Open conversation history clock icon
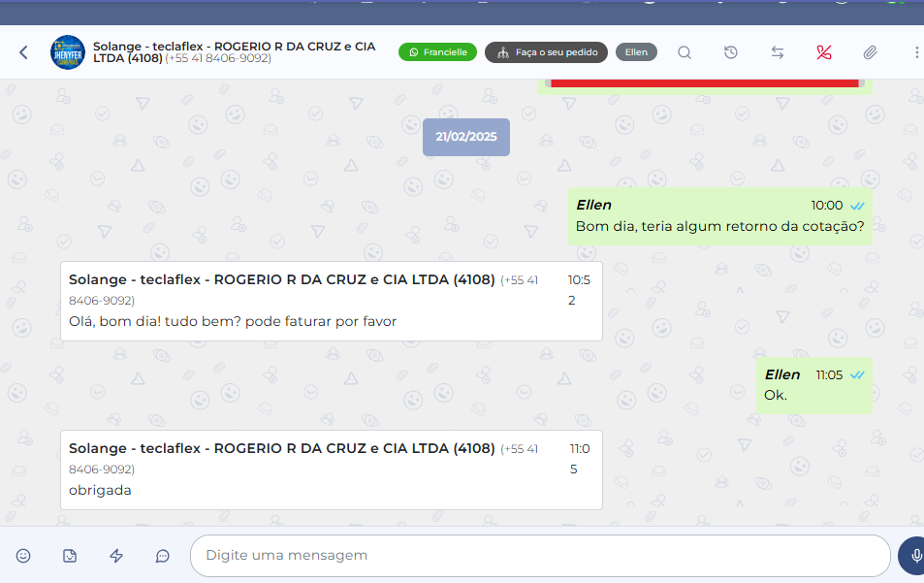 coord(731,52)
